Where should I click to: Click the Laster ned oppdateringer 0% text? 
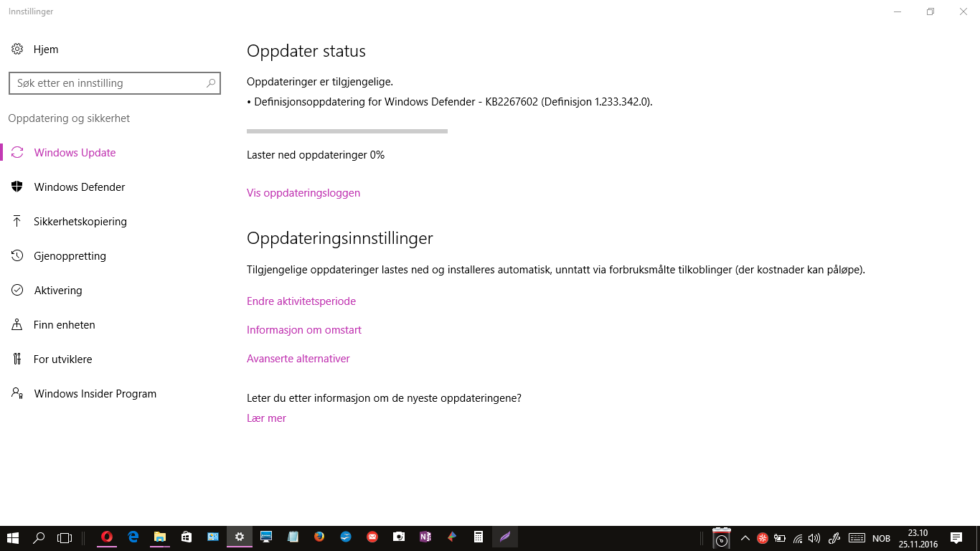316,155
